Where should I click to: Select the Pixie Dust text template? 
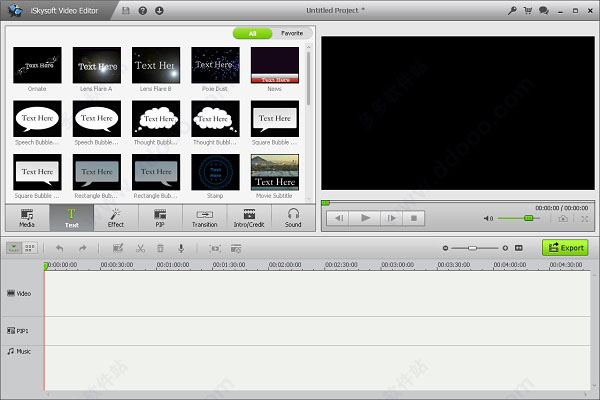(x=215, y=65)
